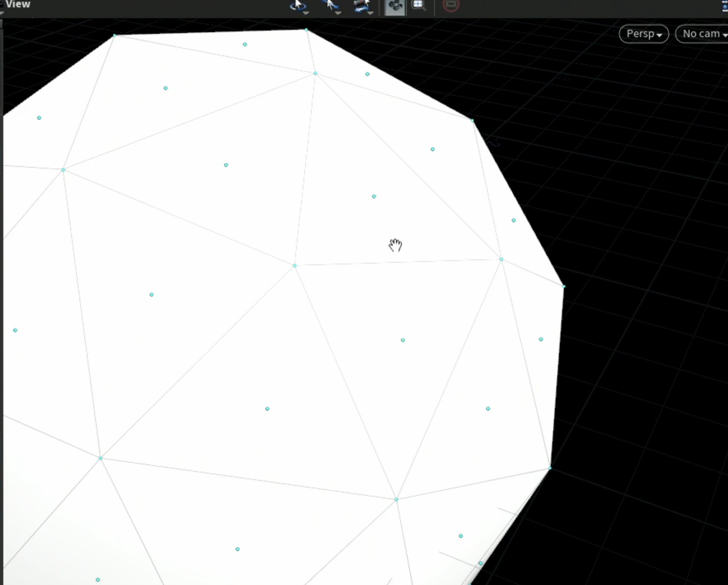728x585 pixels.
Task: Select the mesh's upper-left corner vertex
Action: coord(115,36)
